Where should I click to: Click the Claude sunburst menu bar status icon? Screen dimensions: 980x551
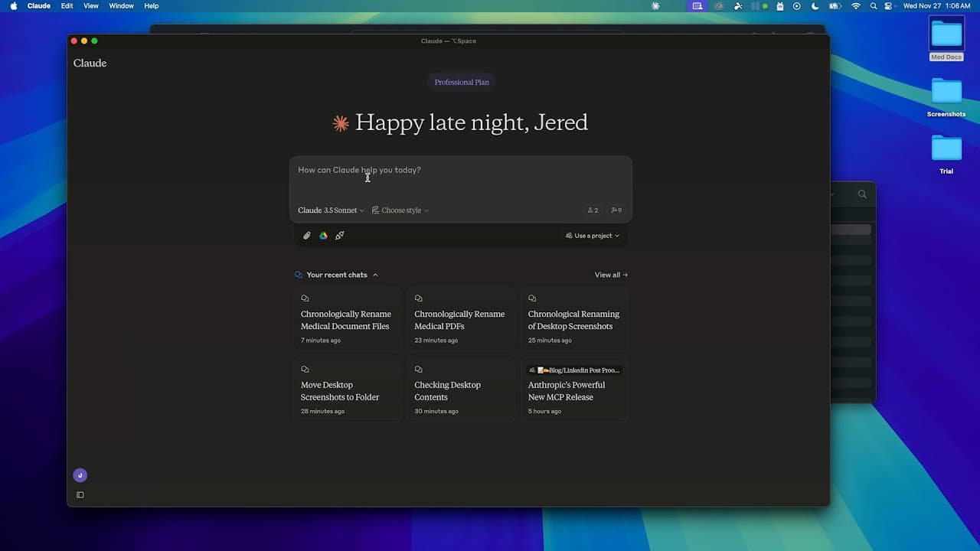tap(655, 6)
